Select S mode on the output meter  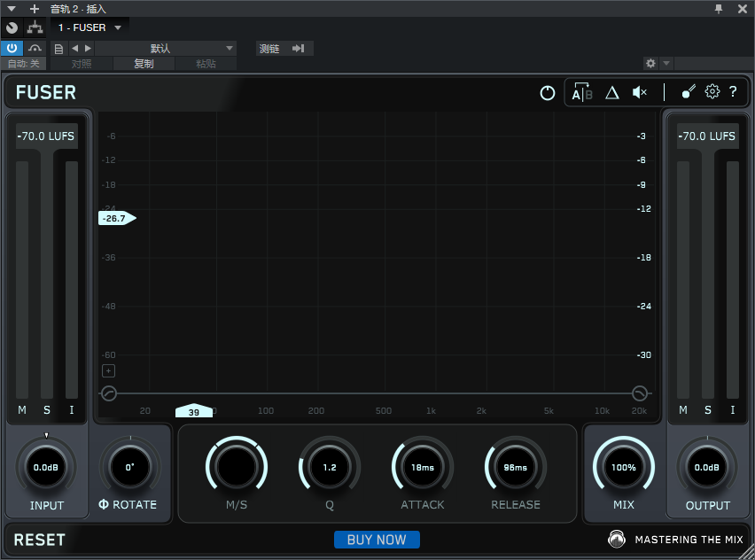(x=708, y=409)
